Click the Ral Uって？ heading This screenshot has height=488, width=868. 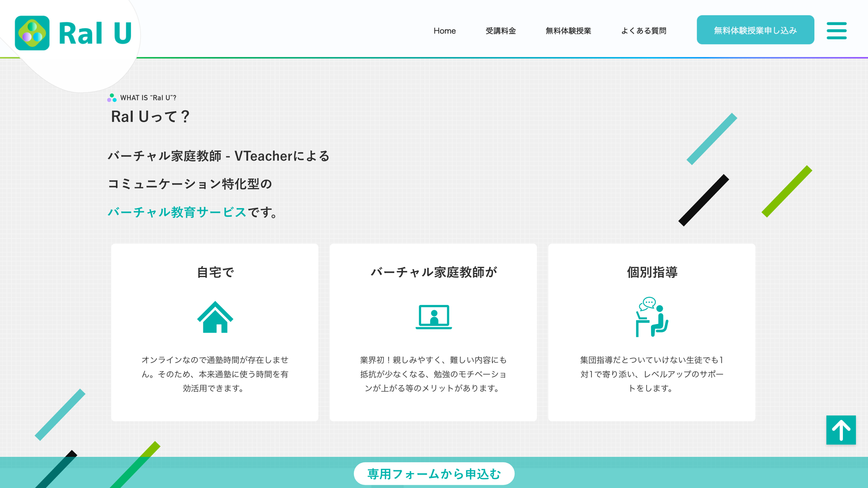click(x=150, y=117)
